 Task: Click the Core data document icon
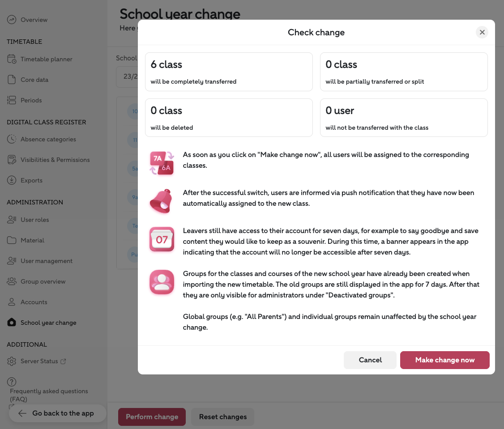[12, 80]
